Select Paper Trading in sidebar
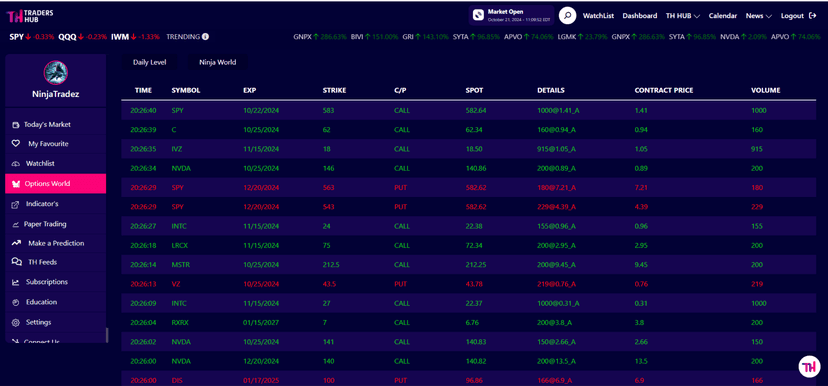Image resolution: width=828 pixels, height=386 pixels. [x=45, y=224]
